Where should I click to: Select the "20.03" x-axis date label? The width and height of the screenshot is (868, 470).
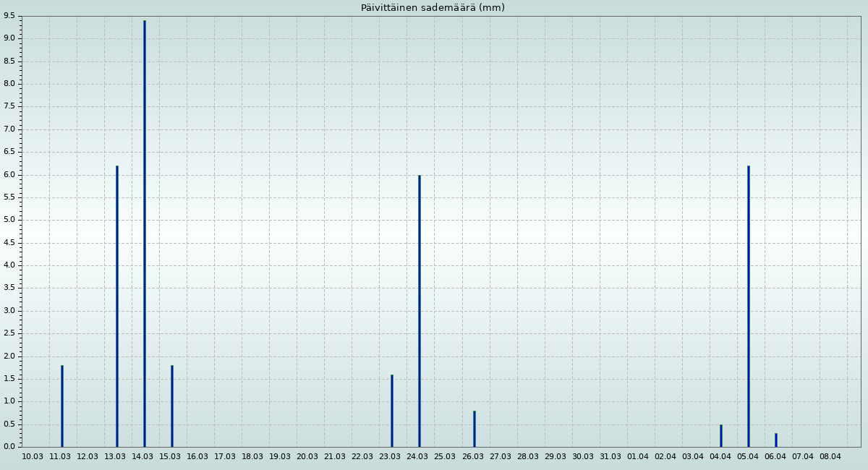[x=307, y=457]
